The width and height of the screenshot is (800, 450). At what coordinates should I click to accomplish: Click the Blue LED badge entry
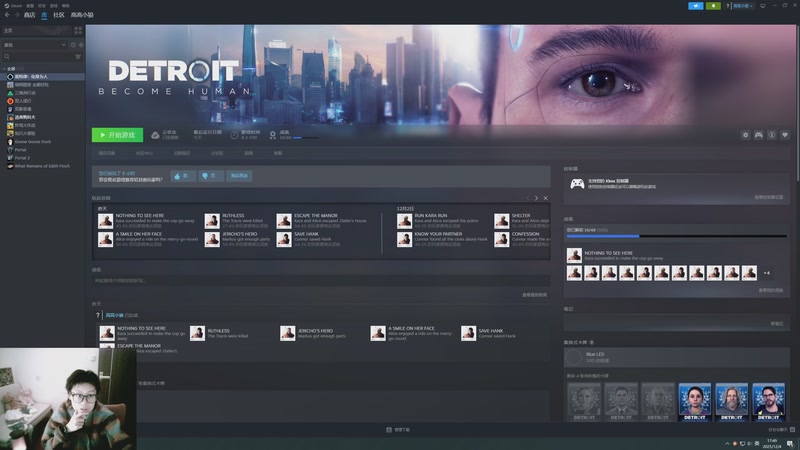[677, 357]
